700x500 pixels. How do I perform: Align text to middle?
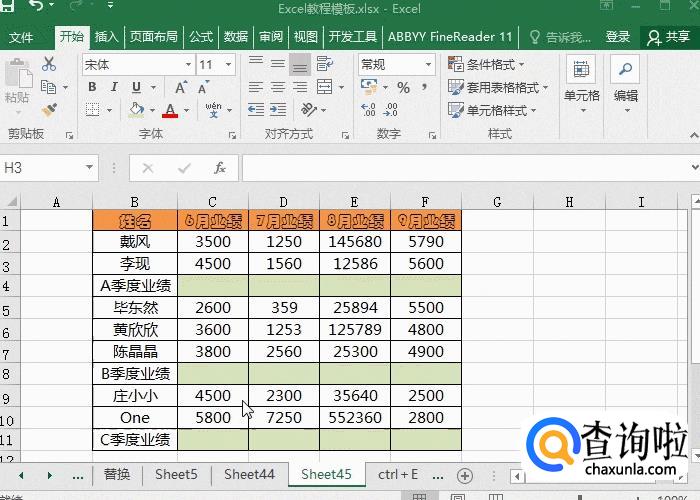click(278, 64)
